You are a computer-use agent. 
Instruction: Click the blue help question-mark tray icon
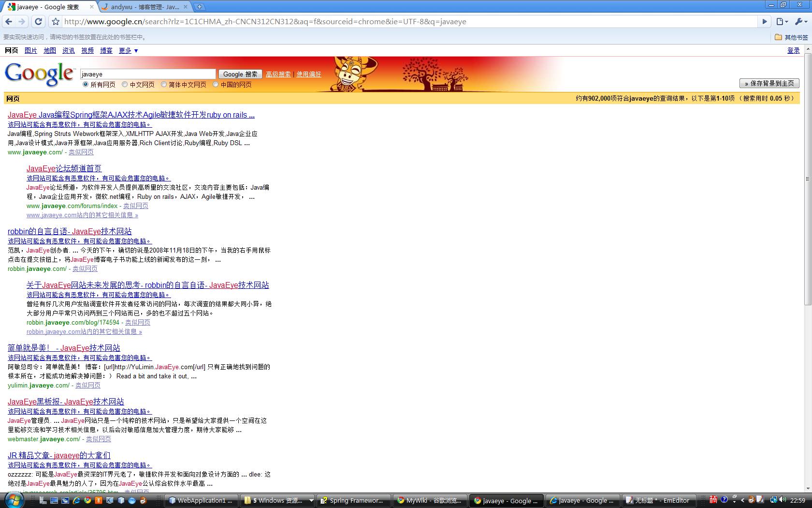(724, 500)
